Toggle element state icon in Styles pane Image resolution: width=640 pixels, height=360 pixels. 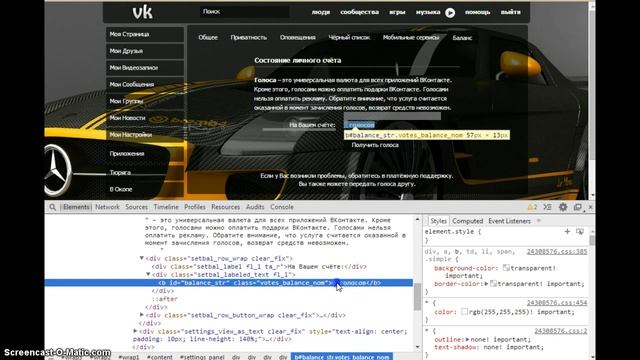[580, 231]
